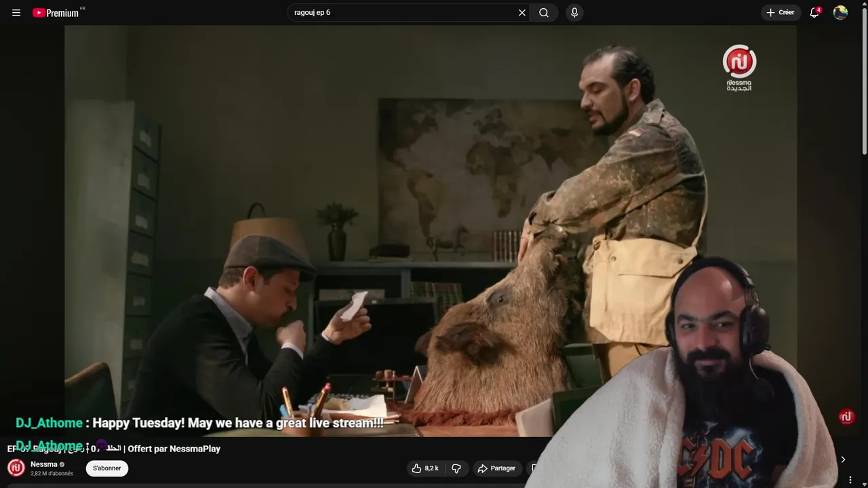
Task: Click the 2,82 M d'abonnés subscriber count
Action: pos(52,474)
